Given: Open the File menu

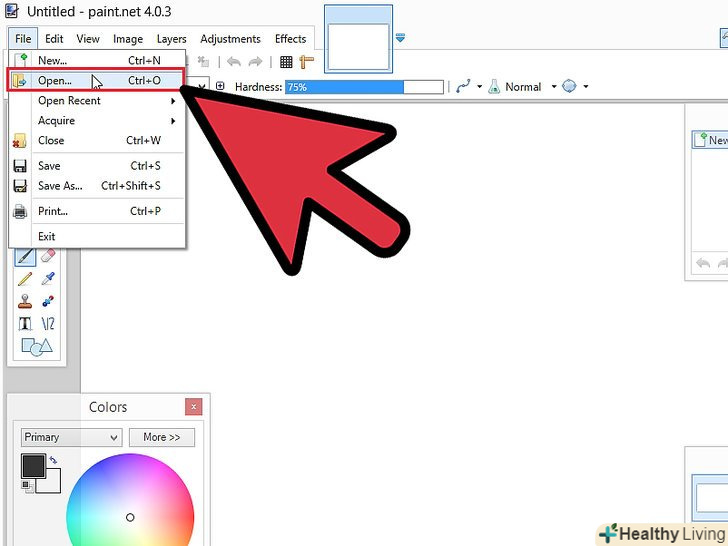Looking at the screenshot, I should (x=23, y=39).
